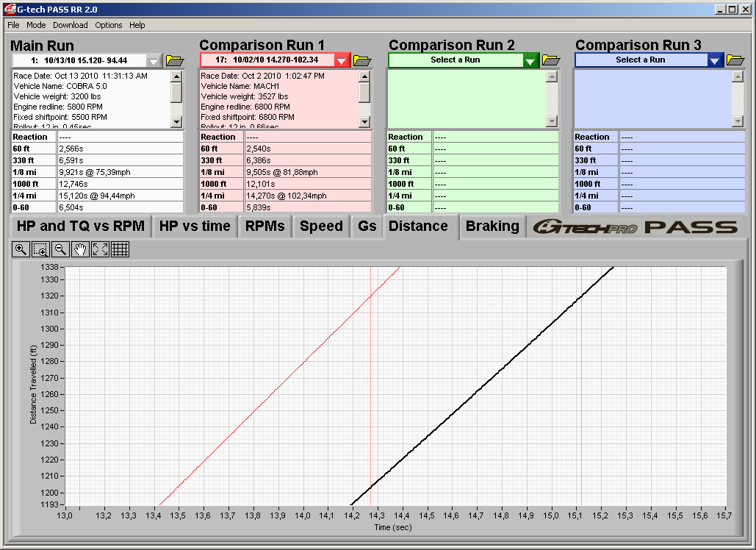The height and width of the screenshot is (550, 756).
Task: Switch to the Braking tab
Action: pyautogui.click(x=492, y=226)
